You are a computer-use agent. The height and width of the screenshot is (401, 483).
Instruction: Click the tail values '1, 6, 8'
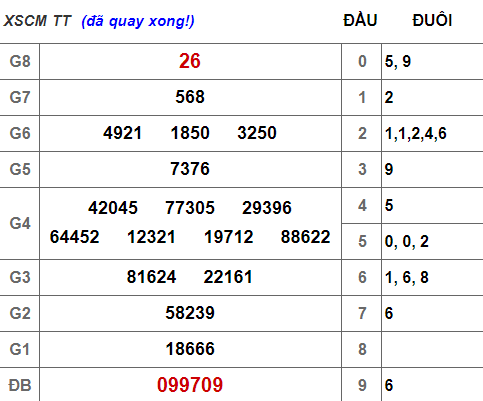tap(407, 278)
